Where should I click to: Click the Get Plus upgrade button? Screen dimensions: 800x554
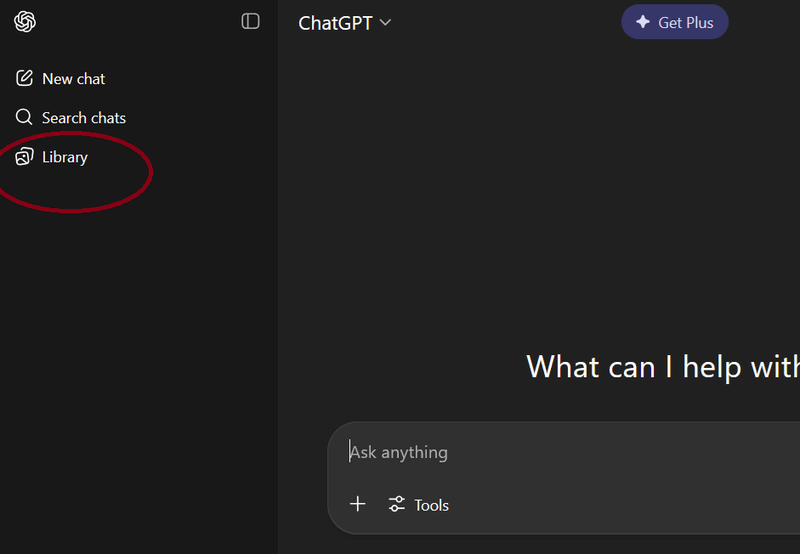coord(674,22)
